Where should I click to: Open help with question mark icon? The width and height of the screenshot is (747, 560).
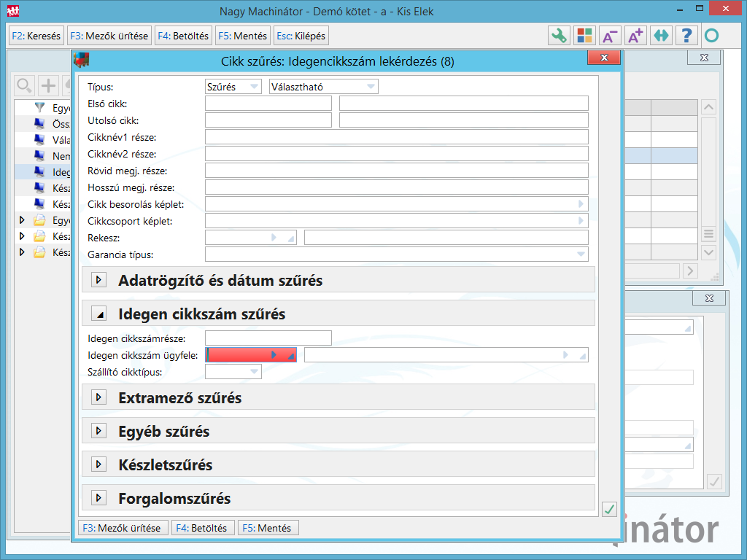[x=686, y=36]
